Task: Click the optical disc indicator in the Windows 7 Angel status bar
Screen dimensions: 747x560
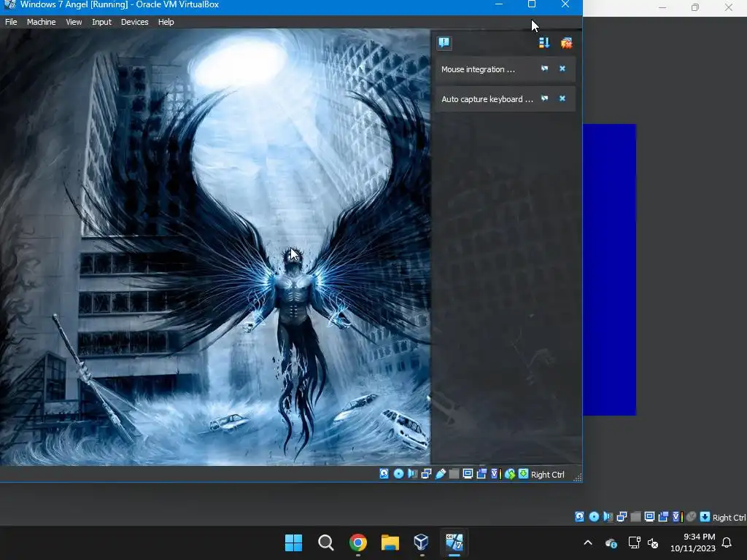Action: point(399,474)
